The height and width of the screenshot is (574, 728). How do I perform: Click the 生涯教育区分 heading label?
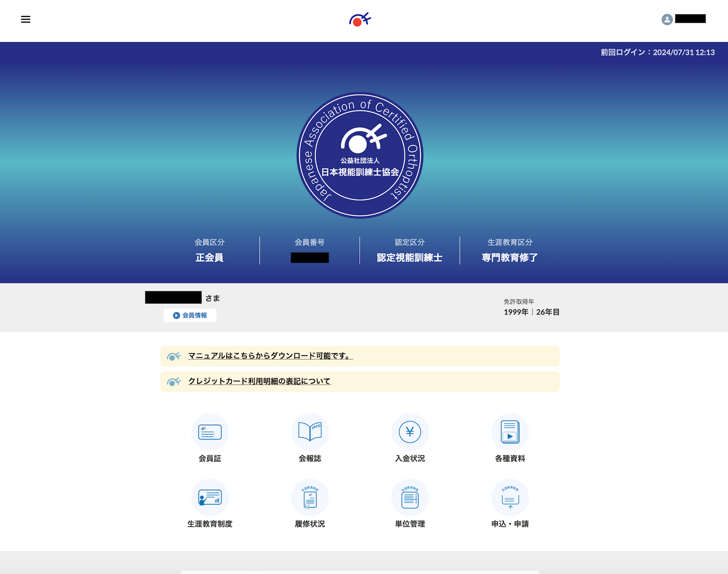[510, 242]
